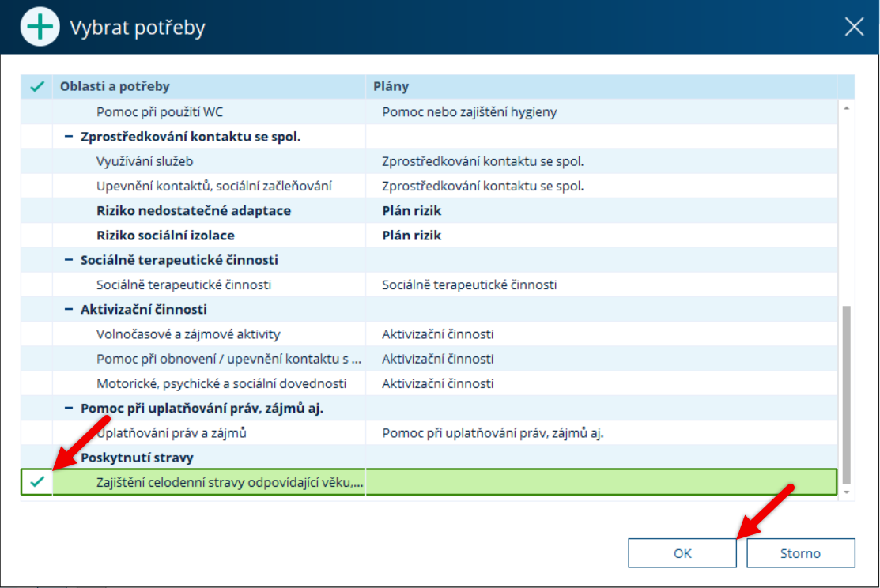The image size is (880, 588).
Task: Select the Uplatňování práv a zájmů row
Action: [429, 432]
